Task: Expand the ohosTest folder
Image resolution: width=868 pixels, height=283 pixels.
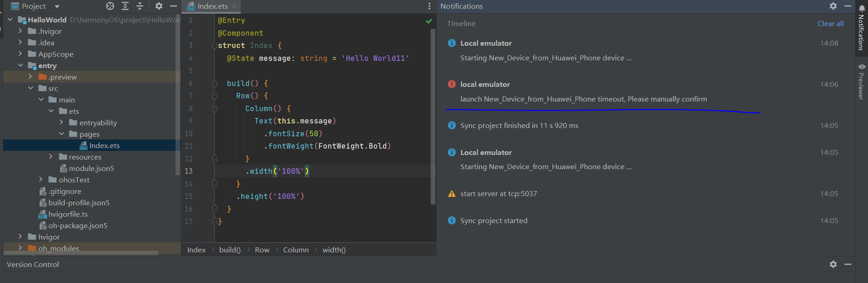Action: click(x=41, y=180)
